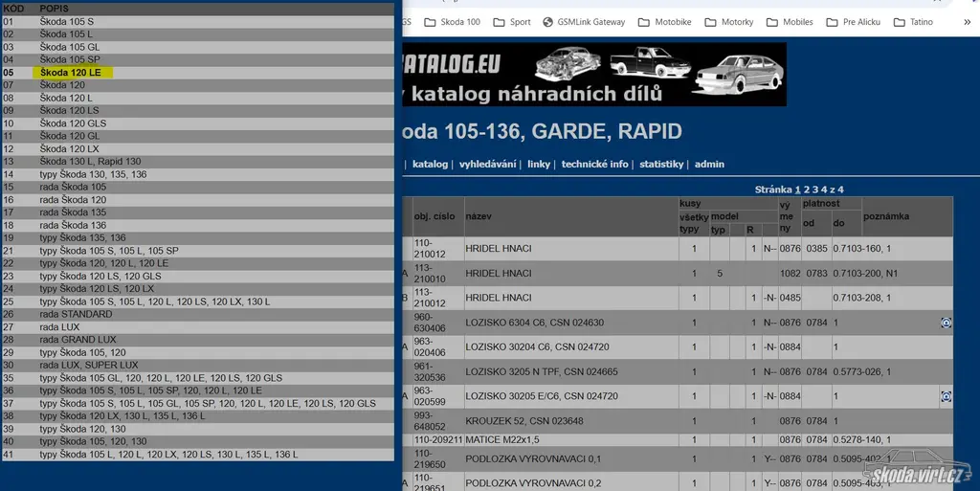Open the Motorky bookmark folder
The image size is (980, 491).
pyautogui.click(x=727, y=22)
